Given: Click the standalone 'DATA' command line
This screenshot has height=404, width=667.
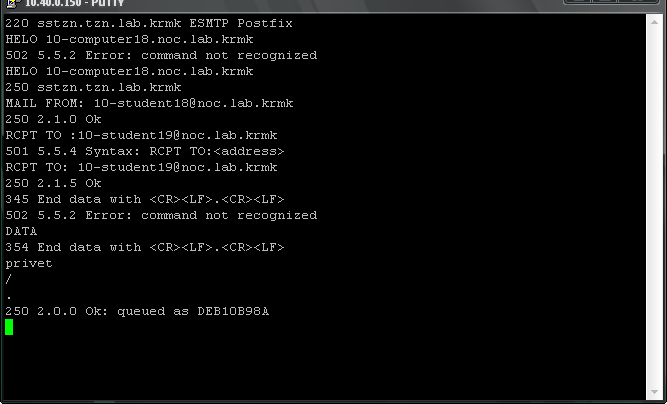Looking at the screenshot, I should [21, 231].
